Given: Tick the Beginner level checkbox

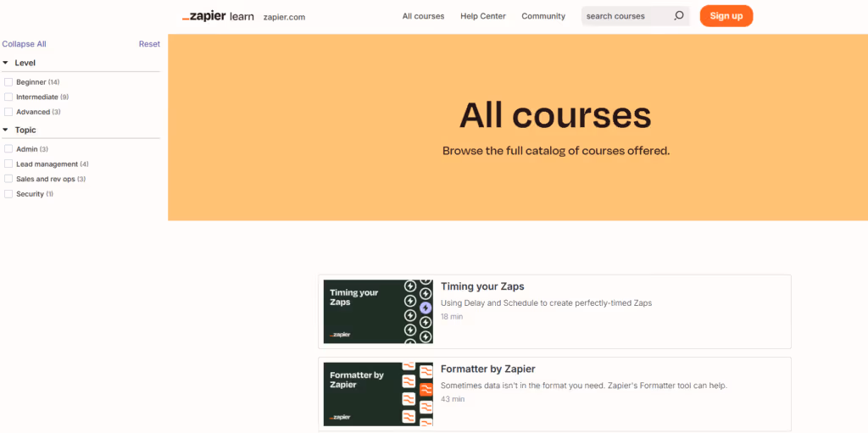Looking at the screenshot, I should point(8,82).
